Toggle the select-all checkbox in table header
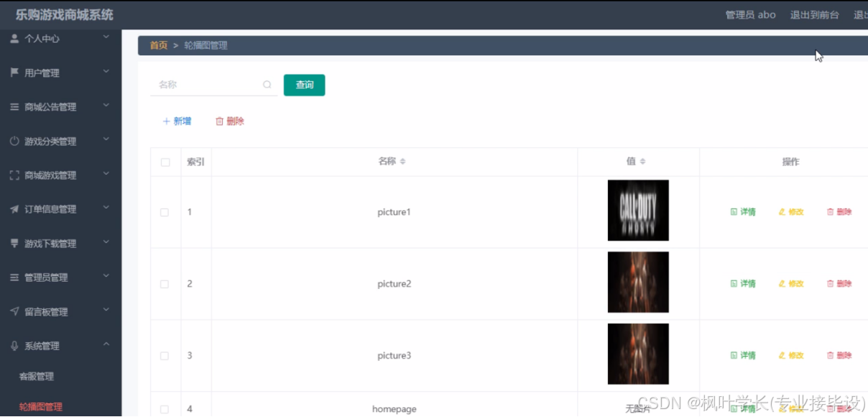The width and height of the screenshot is (868, 417). (x=165, y=162)
